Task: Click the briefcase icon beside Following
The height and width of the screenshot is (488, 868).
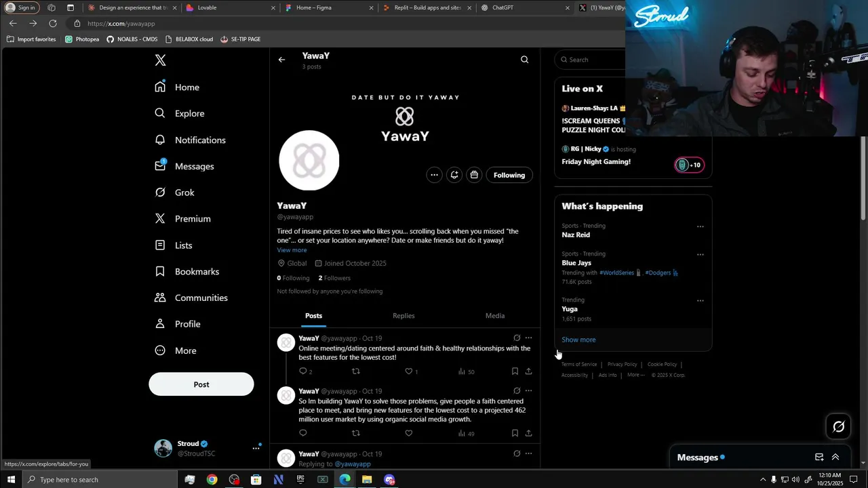Action: [x=474, y=175]
